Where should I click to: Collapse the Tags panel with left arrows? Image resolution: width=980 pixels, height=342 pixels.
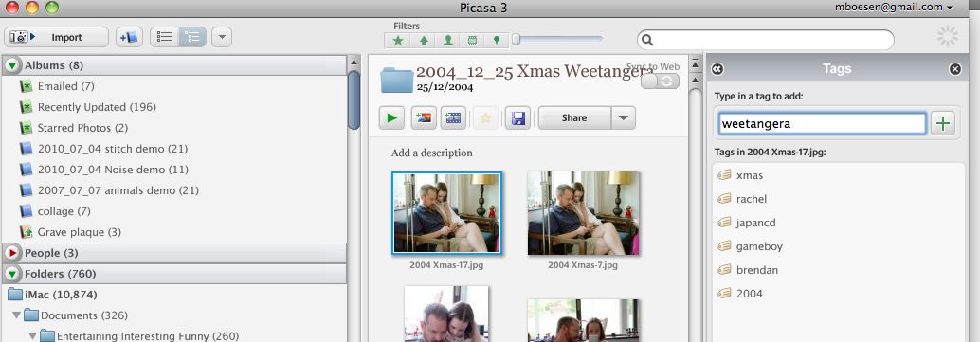717,69
